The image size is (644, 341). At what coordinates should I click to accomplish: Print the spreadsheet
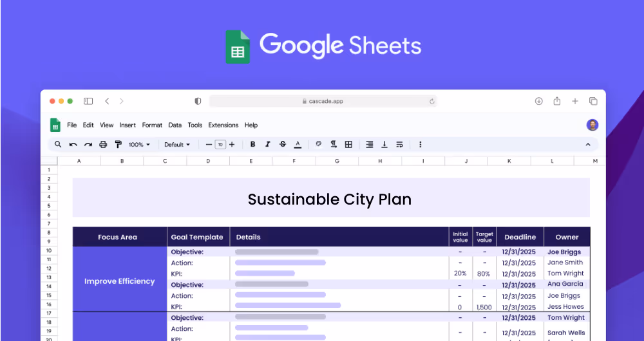(x=103, y=145)
